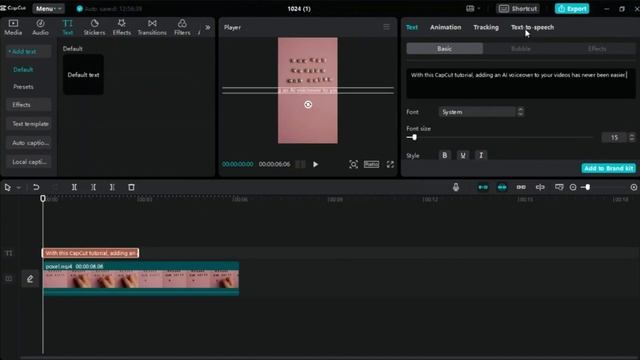The image size is (640, 360).
Task: Play the video preview
Action: point(316,164)
